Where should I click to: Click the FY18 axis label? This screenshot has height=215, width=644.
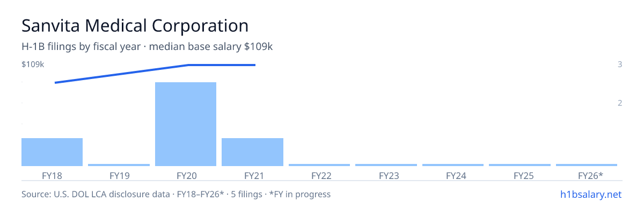(52, 175)
